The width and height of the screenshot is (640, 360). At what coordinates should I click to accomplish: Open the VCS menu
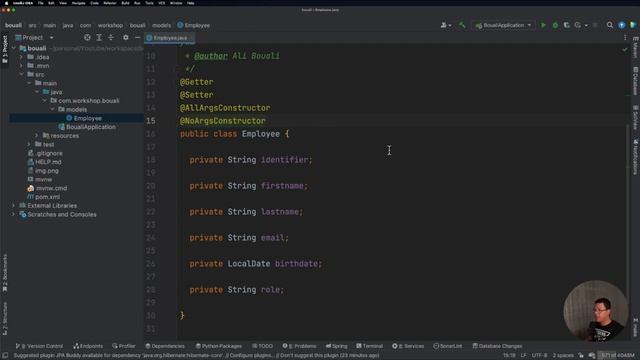click(162, 3)
